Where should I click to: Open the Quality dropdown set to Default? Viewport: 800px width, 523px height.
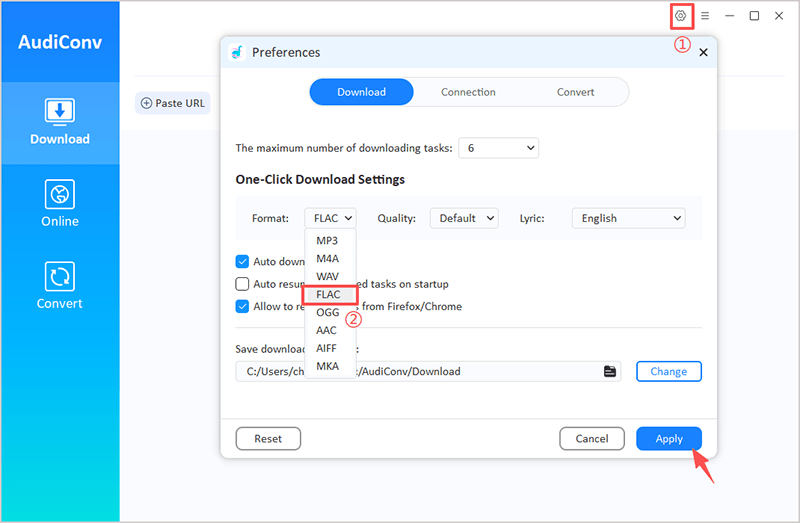click(464, 218)
